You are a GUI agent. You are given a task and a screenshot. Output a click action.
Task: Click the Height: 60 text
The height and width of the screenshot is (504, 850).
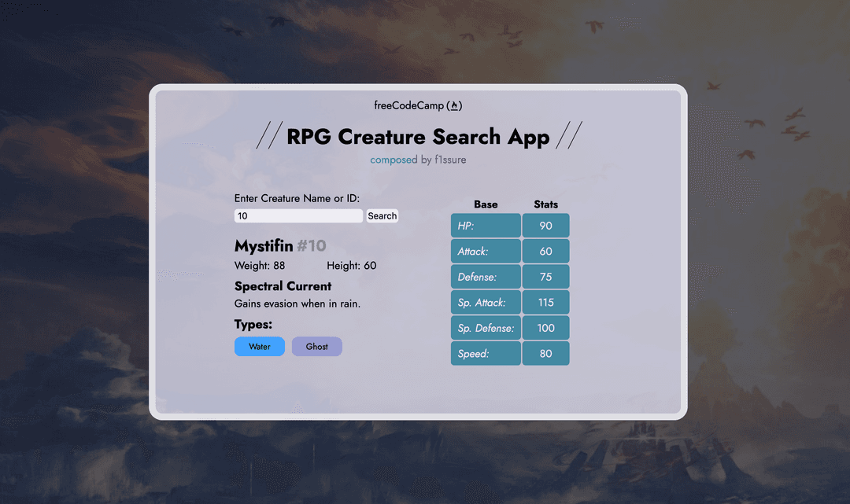352,266
